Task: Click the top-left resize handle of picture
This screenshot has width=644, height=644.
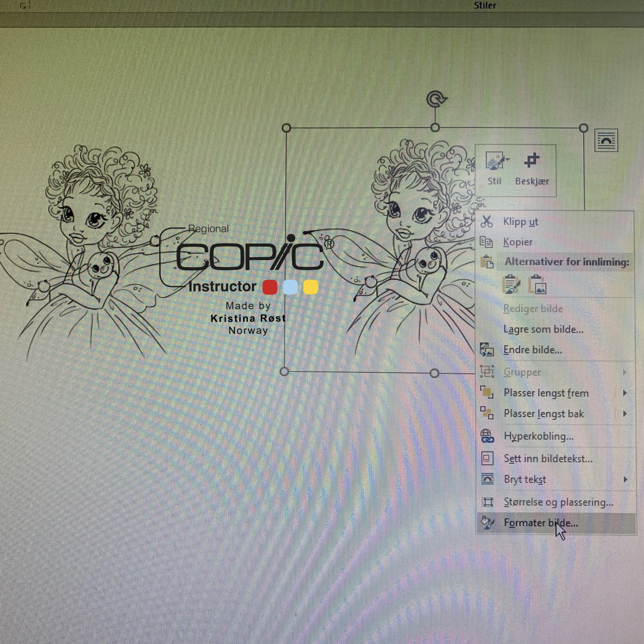Action: 286,128
